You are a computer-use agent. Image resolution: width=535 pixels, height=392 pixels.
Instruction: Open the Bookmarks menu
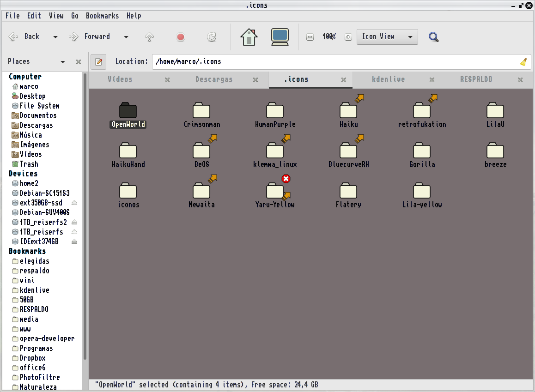(x=103, y=16)
